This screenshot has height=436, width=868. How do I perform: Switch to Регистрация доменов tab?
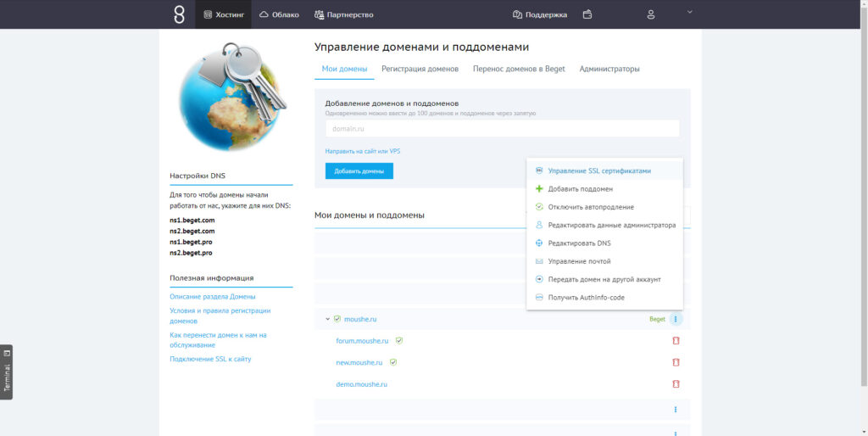[420, 70]
